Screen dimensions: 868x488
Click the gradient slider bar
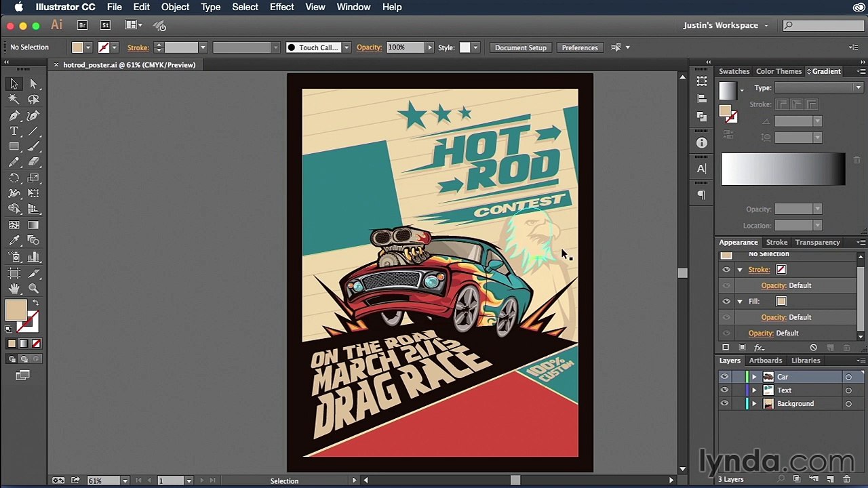(x=783, y=169)
